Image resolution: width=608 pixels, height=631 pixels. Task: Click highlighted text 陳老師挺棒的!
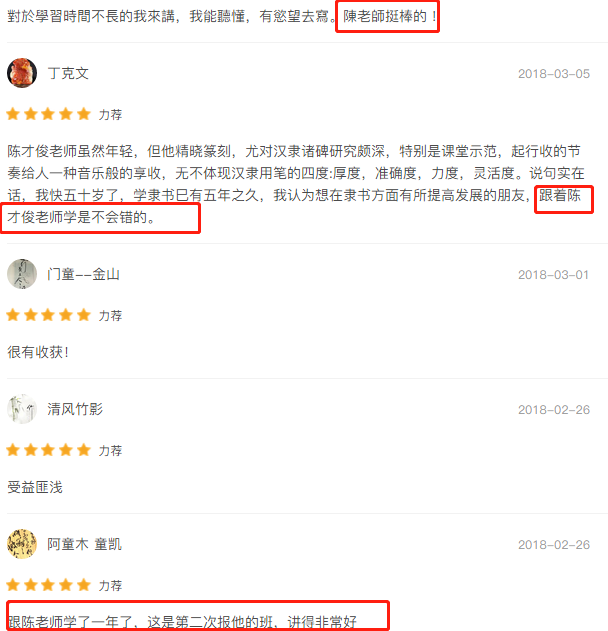pos(390,16)
